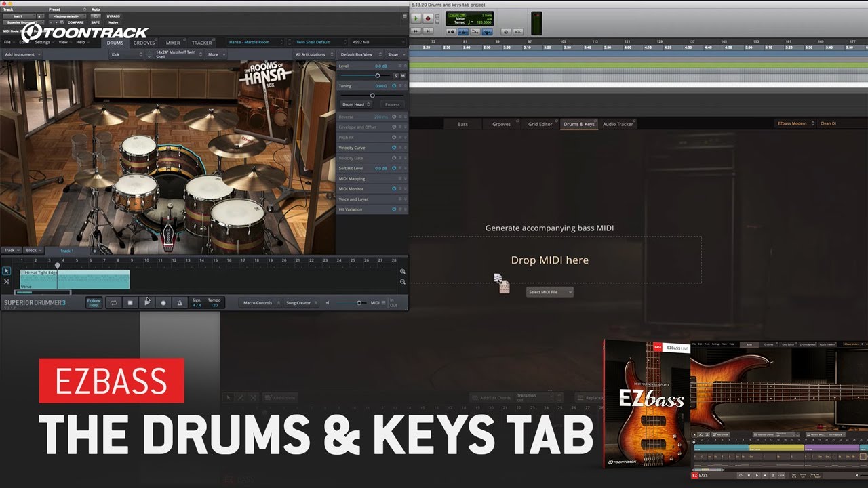Open the Show dropdown
The height and width of the screenshot is (488, 868).
click(396, 54)
